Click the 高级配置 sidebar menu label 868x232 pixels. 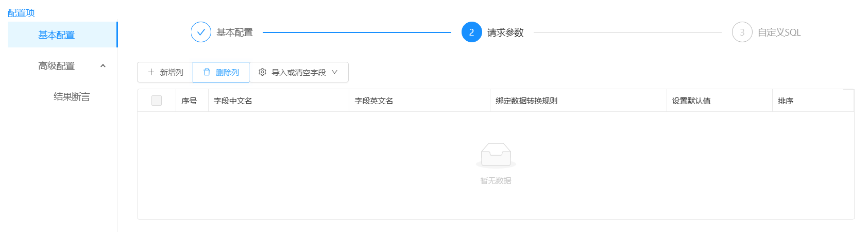click(57, 66)
